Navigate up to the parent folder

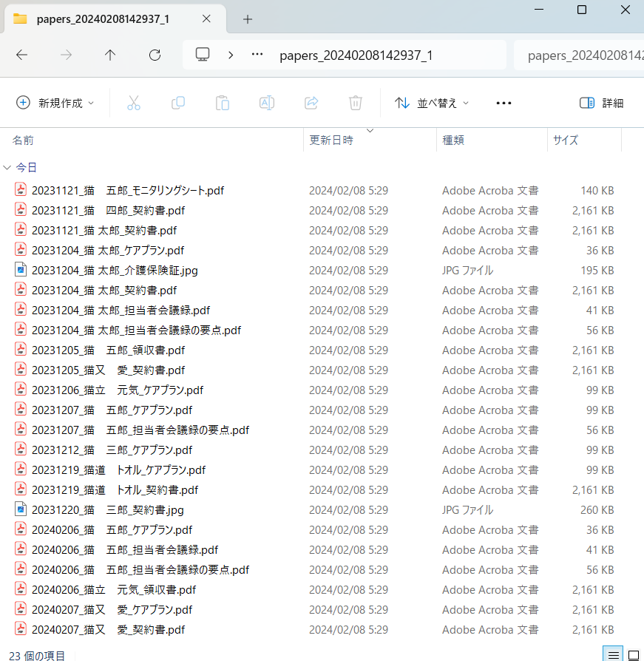click(110, 55)
